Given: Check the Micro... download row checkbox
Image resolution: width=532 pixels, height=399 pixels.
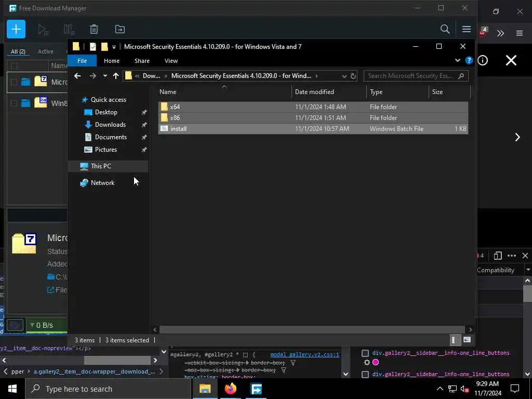Looking at the screenshot, I should (x=14, y=82).
